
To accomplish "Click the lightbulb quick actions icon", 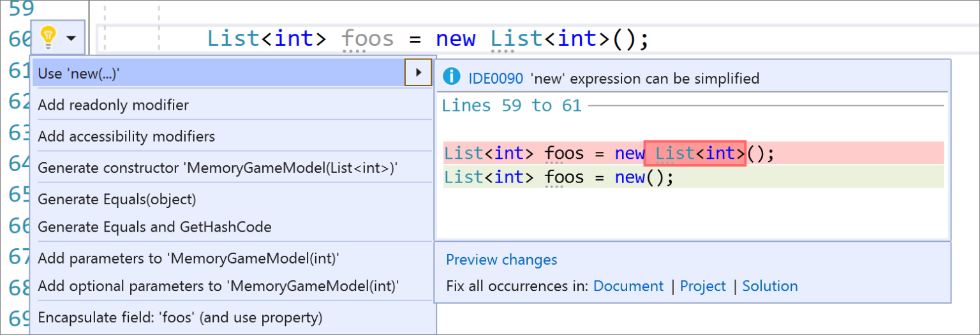I will pyautogui.click(x=47, y=38).
